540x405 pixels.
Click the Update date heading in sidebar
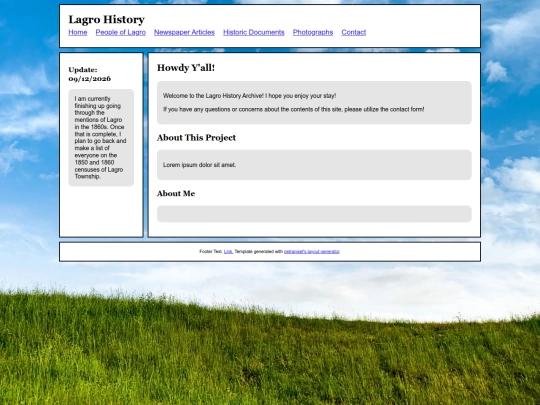point(90,74)
